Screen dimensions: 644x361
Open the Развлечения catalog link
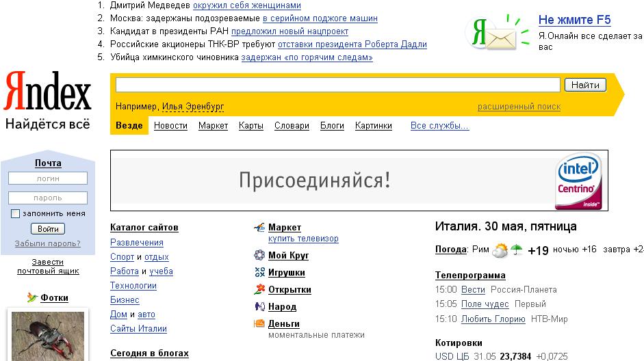pyautogui.click(x=137, y=243)
